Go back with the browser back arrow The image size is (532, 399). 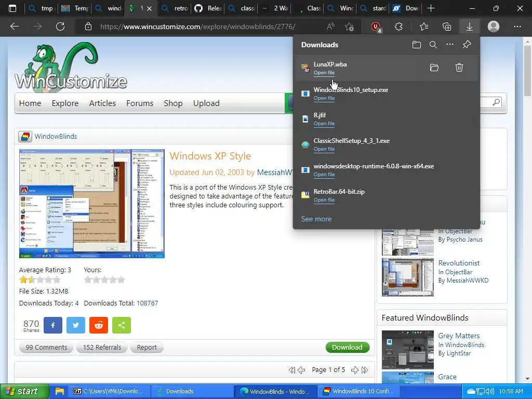[x=15, y=26]
